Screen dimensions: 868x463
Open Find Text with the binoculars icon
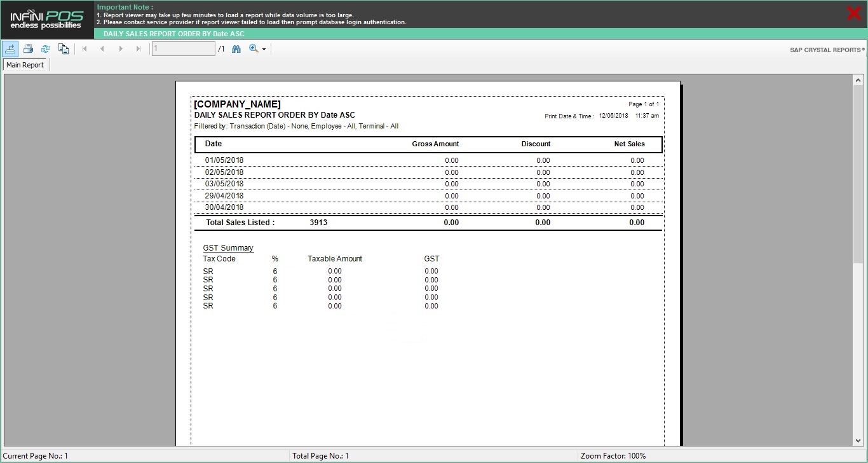(236, 48)
